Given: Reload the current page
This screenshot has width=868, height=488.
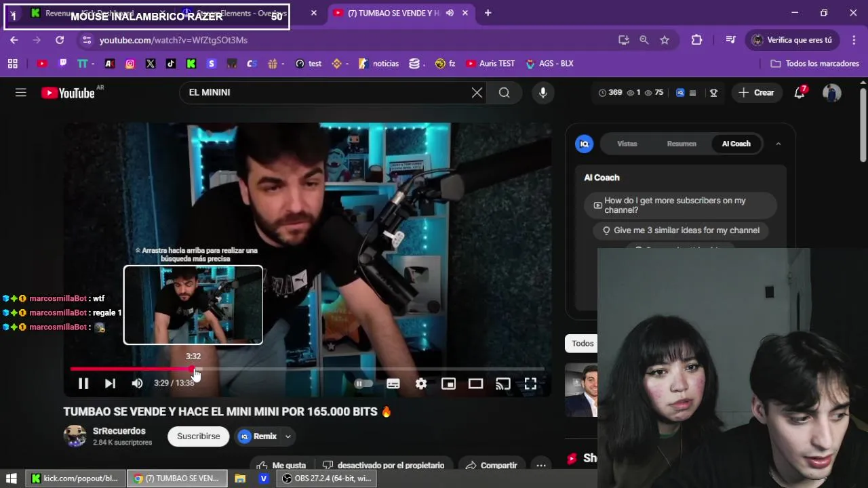Looking at the screenshot, I should [x=60, y=40].
